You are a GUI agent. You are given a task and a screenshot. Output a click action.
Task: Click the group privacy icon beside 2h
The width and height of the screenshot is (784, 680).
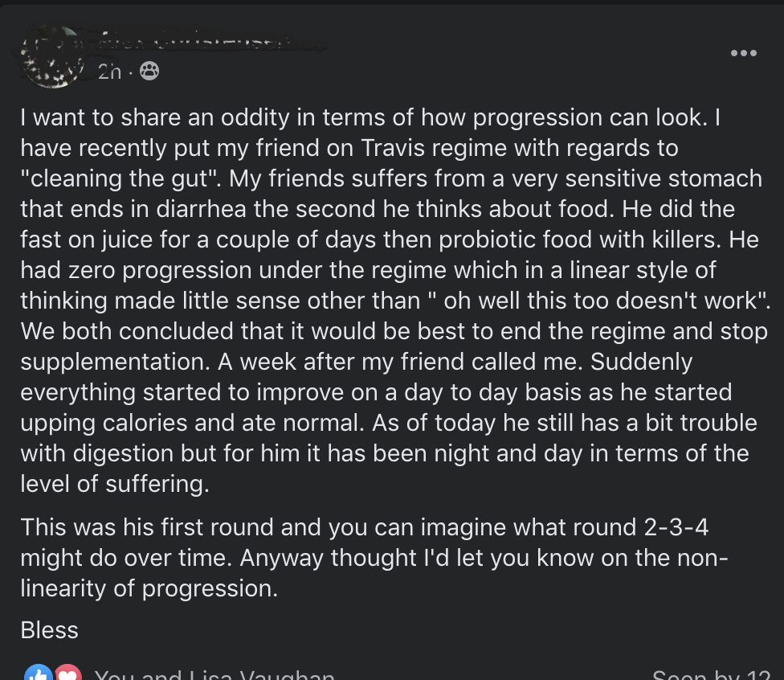(x=149, y=71)
